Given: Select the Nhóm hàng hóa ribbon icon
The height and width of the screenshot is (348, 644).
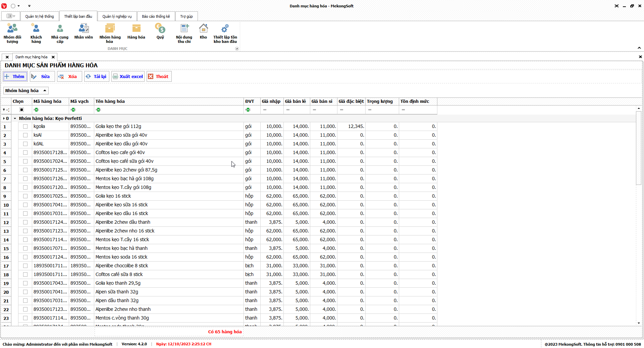Looking at the screenshot, I should pos(110,33).
